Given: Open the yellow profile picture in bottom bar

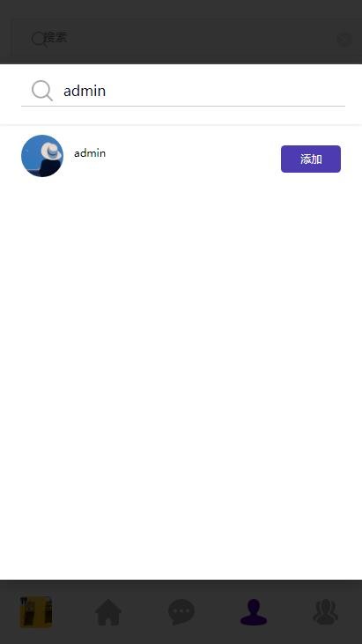Looking at the screenshot, I should [36, 612].
